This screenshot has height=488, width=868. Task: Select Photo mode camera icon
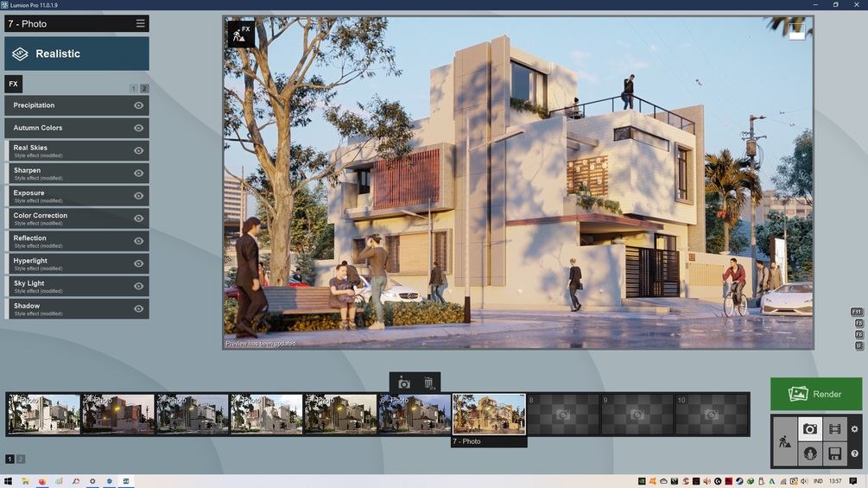click(x=810, y=428)
